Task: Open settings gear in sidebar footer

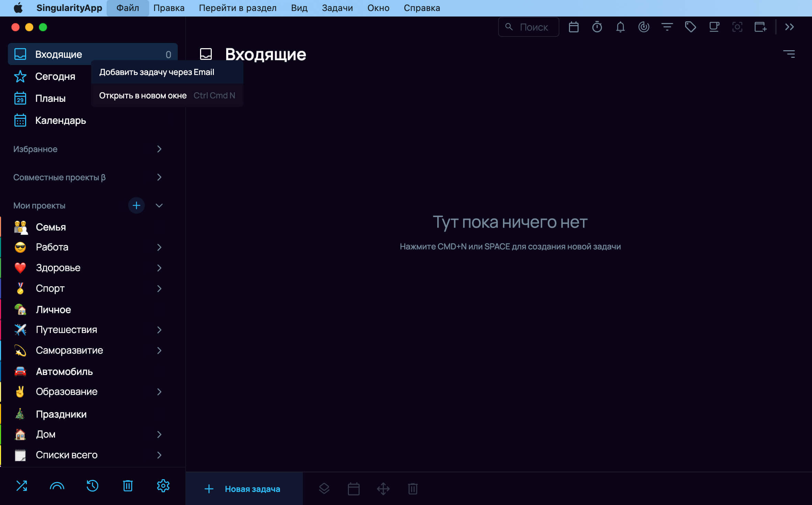Action: tap(163, 485)
